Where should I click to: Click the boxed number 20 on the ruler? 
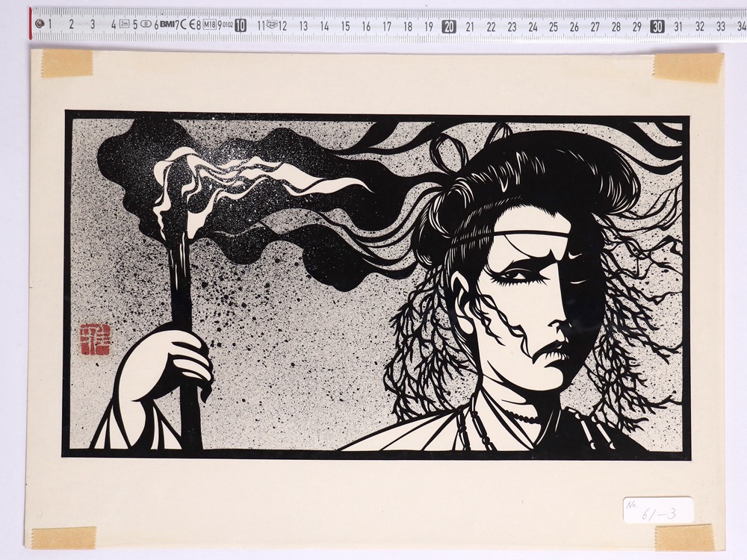(448, 26)
